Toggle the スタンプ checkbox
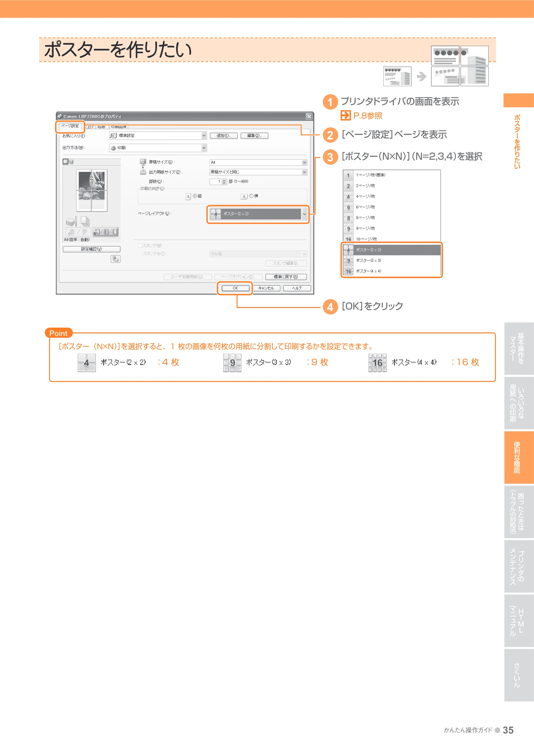The height and width of the screenshot is (756, 534). tap(140, 245)
